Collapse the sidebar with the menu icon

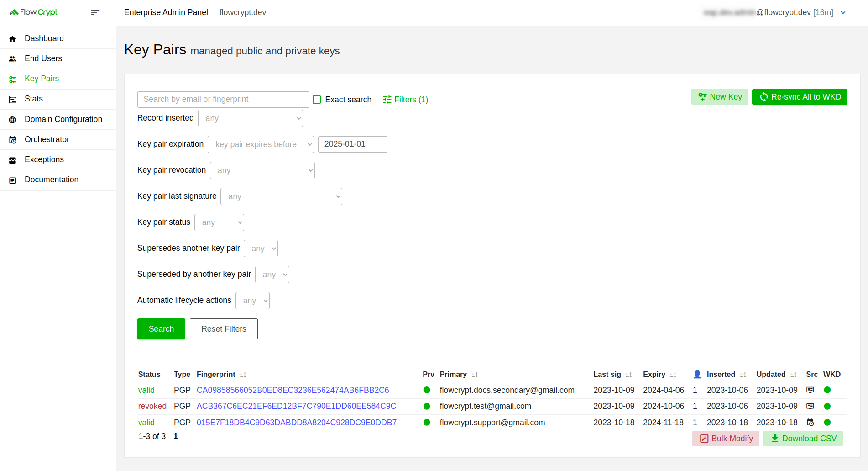pyautogui.click(x=95, y=12)
